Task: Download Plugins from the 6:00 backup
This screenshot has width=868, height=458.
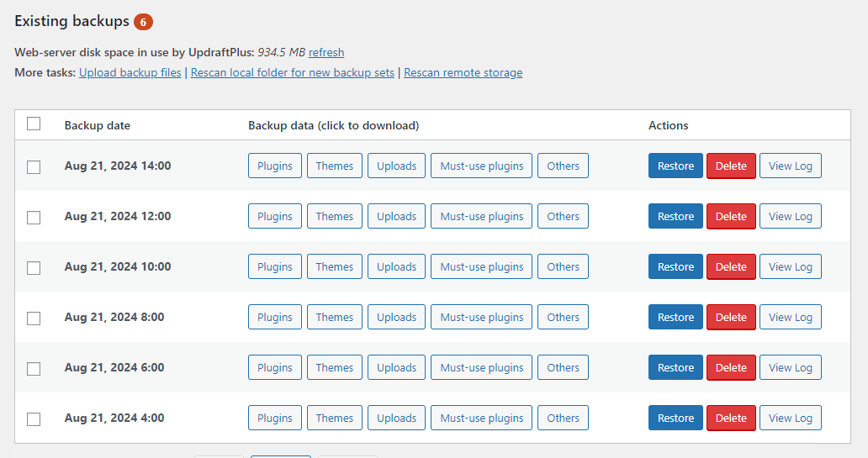Action: (274, 367)
